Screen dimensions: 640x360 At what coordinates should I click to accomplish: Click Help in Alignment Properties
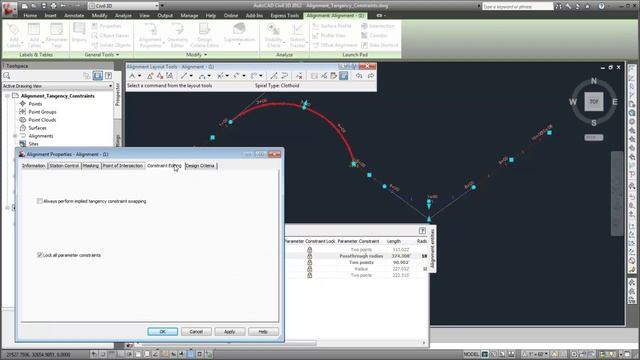(x=263, y=331)
